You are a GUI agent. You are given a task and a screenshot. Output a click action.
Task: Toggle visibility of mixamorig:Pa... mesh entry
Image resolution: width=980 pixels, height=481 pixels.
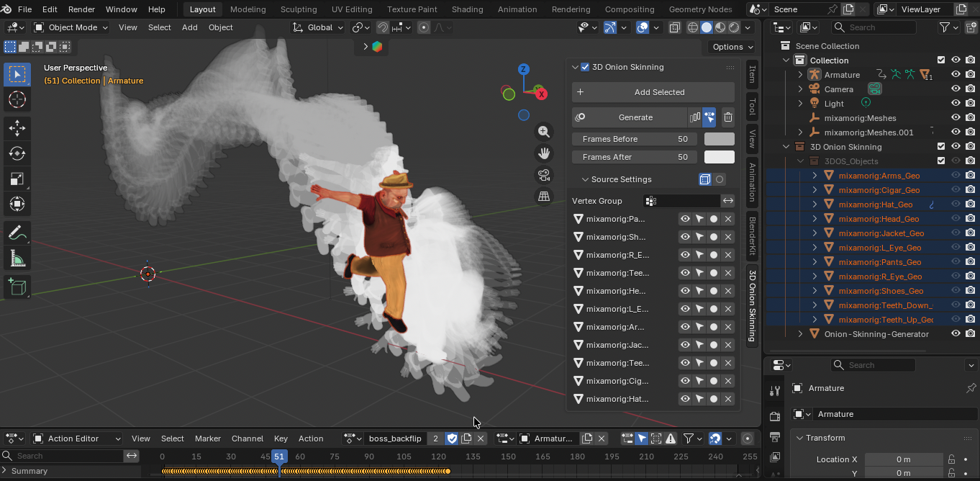(685, 219)
